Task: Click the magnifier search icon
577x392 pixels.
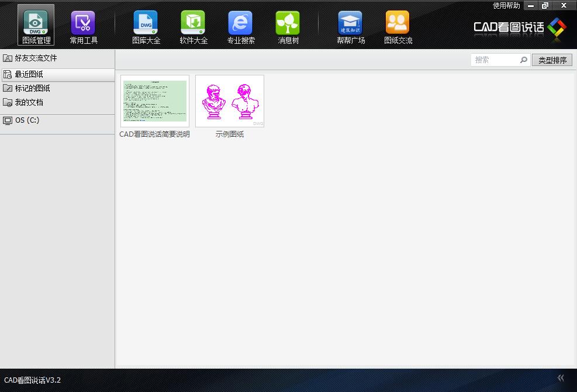Action: [524, 60]
